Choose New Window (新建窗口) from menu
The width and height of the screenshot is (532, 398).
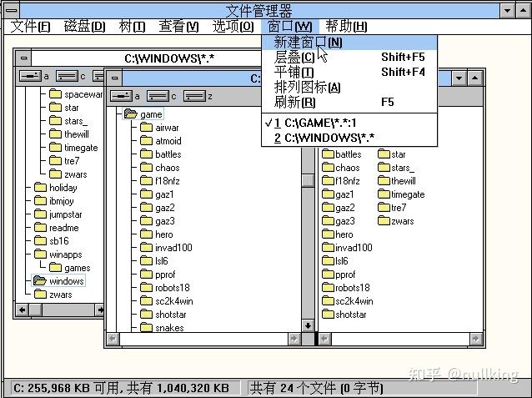click(349, 43)
